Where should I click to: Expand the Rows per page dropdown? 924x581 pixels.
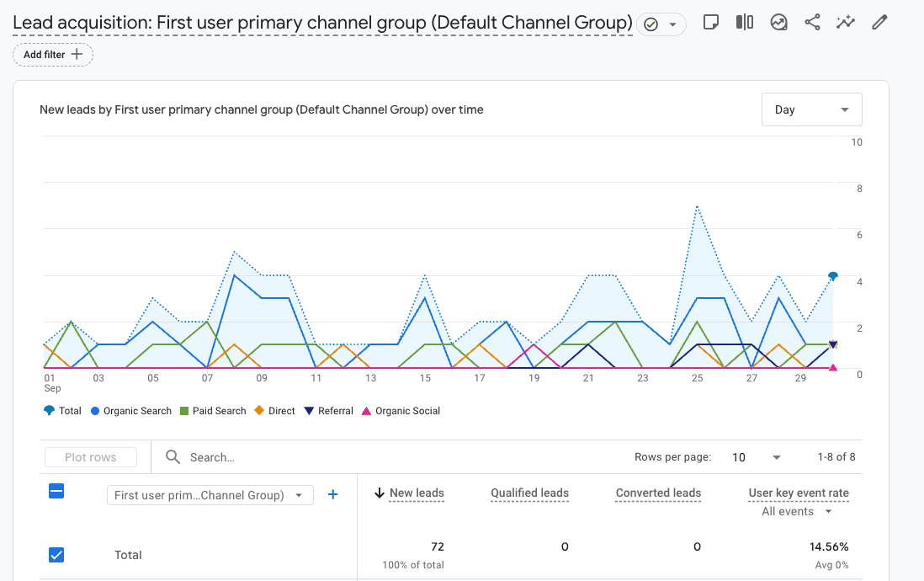pyautogui.click(x=757, y=457)
